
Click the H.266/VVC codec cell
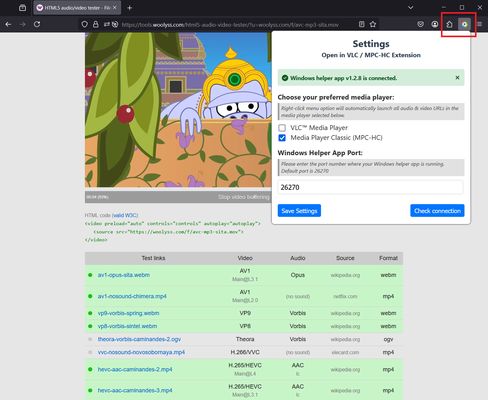coord(245,352)
